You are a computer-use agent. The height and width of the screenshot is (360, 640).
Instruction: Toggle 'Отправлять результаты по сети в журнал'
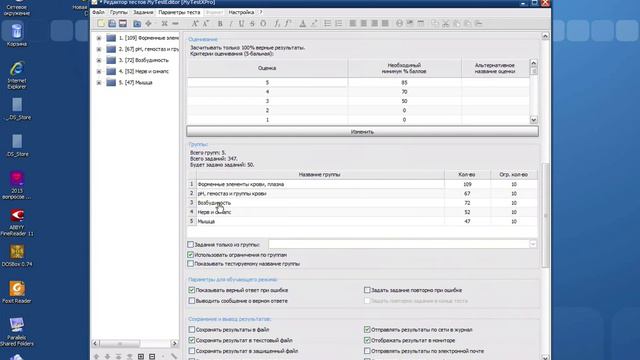pos(367,329)
